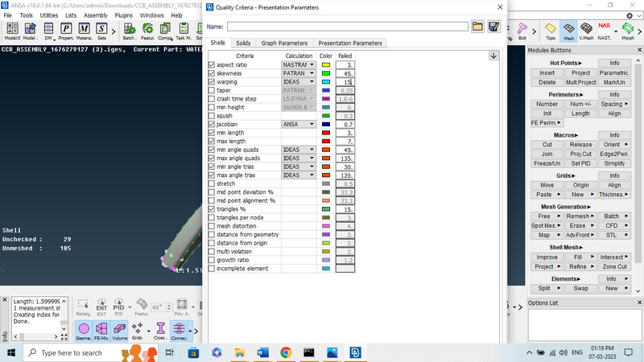
Task: Open the Assembly menu
Action: pos(96,15)
